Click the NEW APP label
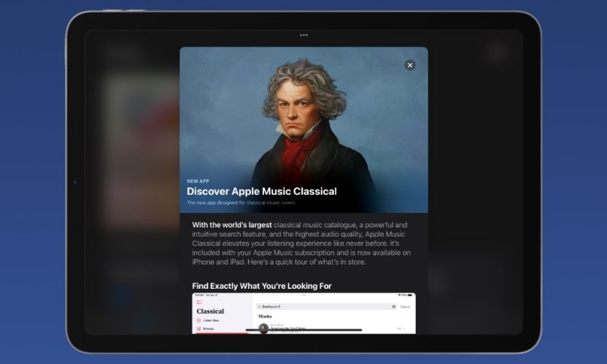This screenshot has height=364, width=607. coord(198,181)
